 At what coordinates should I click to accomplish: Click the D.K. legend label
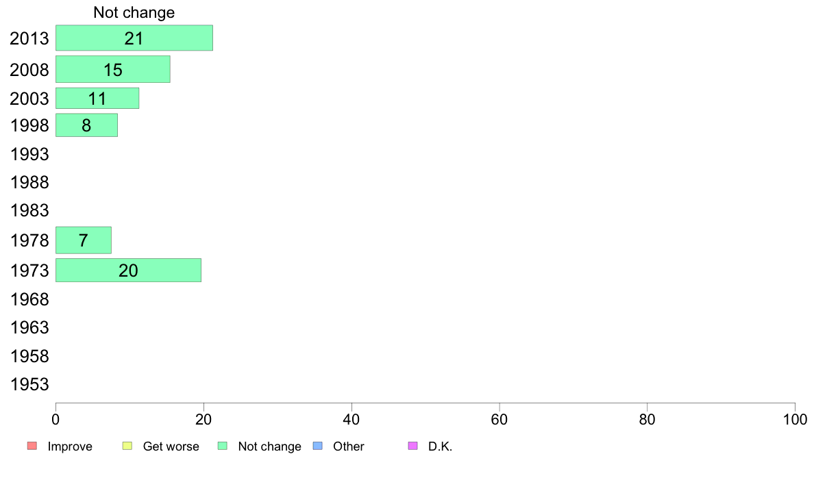pos(440,446)
